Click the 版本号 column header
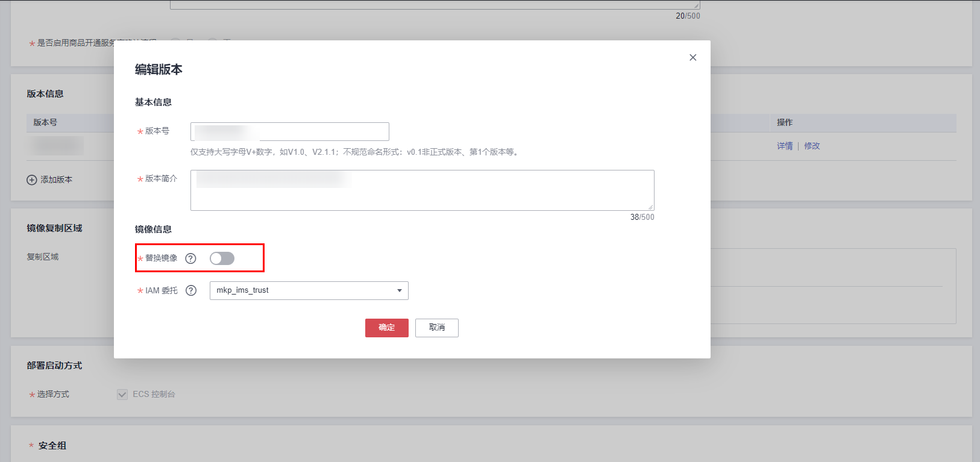Image resolution: width=980 pixels, height=462 pixels. click(x=45, y=122)
